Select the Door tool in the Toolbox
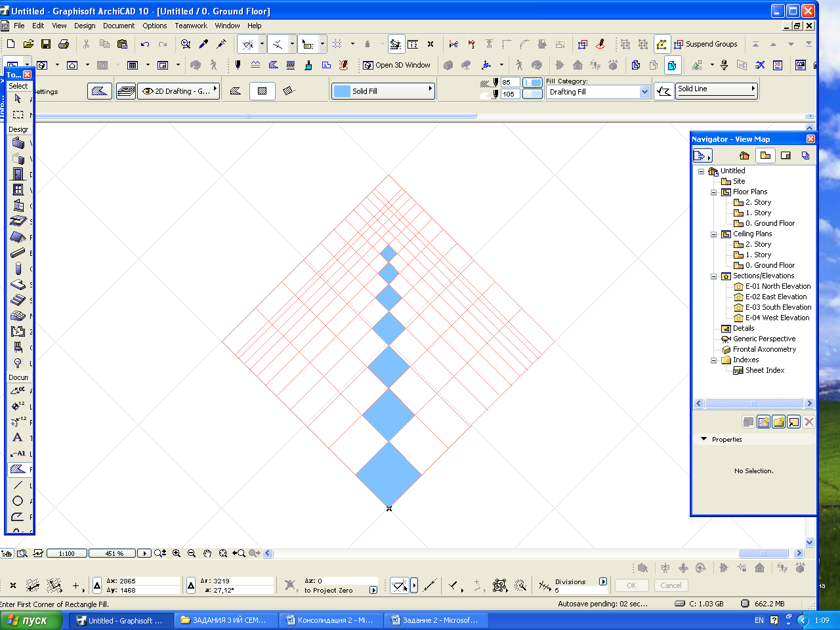 (x=18, y=174)
